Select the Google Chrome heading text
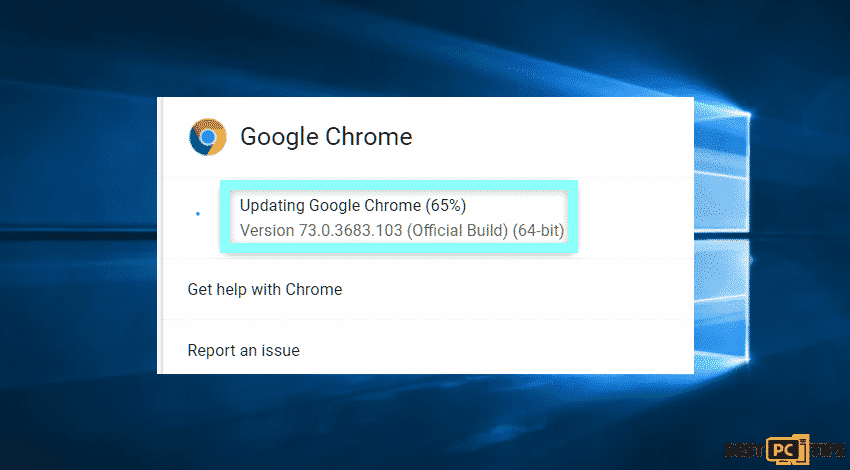This screenshot has width=850, height=470. [x=326, y=137]
